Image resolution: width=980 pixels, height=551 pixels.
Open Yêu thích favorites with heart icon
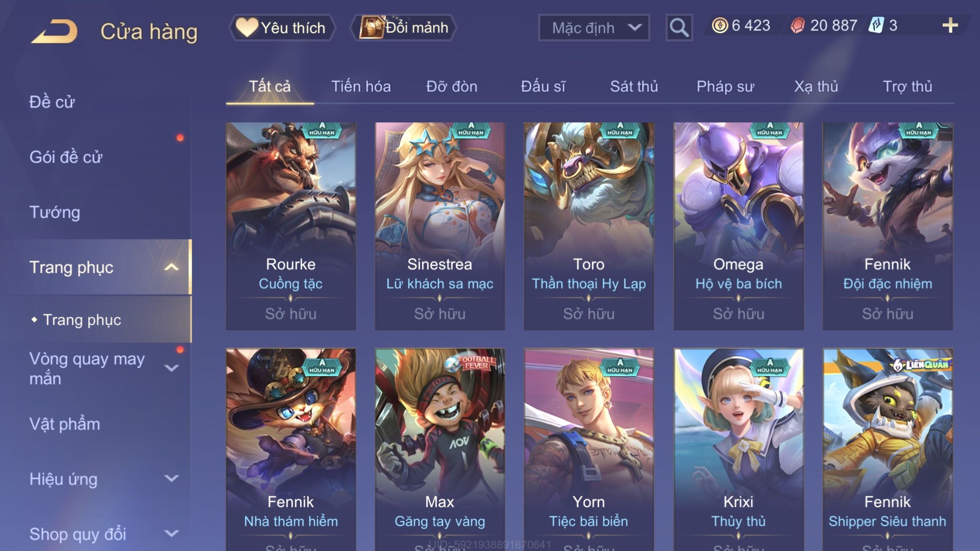(x=281, y=28)
